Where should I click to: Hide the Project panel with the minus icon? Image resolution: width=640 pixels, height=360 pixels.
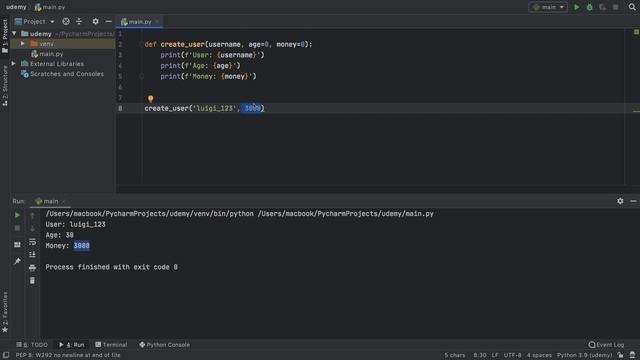[x=108, y=21]
